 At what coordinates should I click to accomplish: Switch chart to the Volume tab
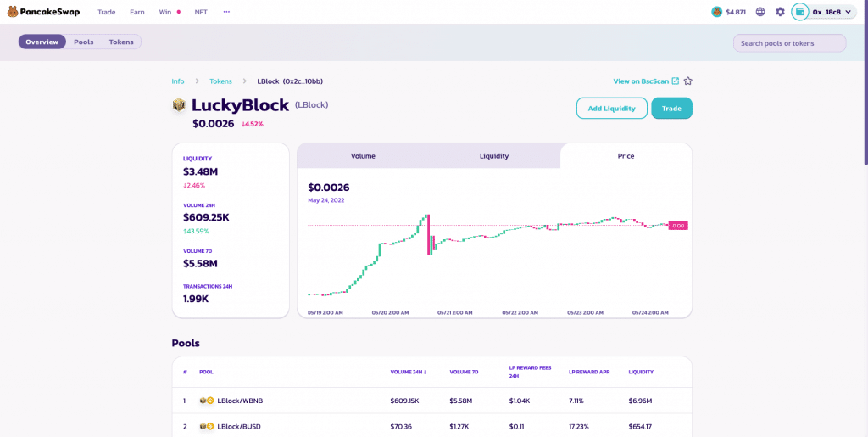[x=363, y=155]
